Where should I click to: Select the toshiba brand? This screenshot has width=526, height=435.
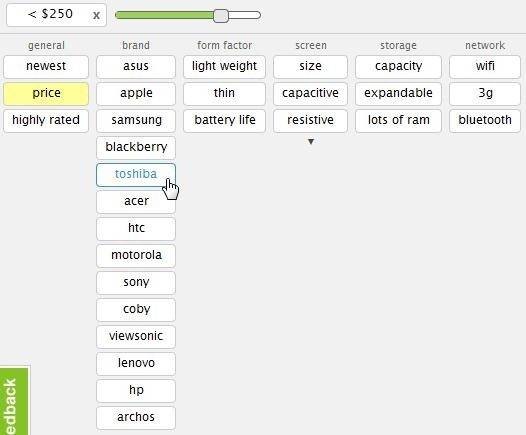point(136,175)
